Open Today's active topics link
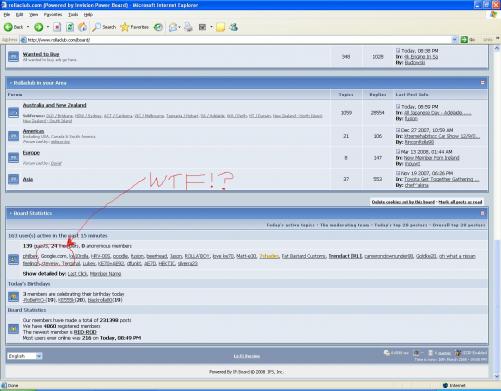Screen dimensions: 501x391 pyautogui.click(x=290, y=225)
